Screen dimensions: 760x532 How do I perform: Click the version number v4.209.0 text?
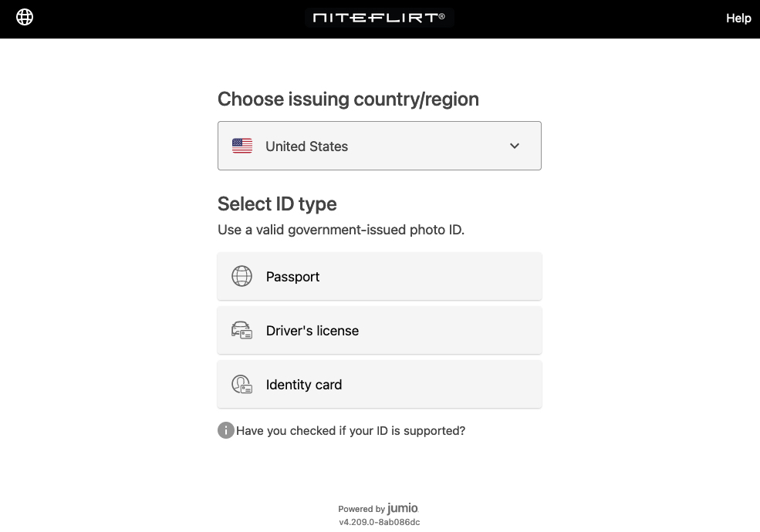pyautogui.click(x=380, y=522)
